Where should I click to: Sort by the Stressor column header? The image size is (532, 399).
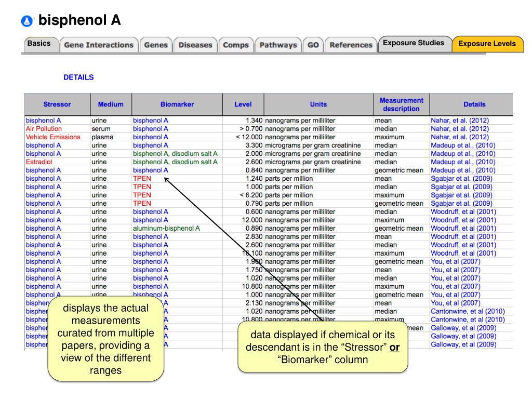pyautogui.click(x=57, y=104)
